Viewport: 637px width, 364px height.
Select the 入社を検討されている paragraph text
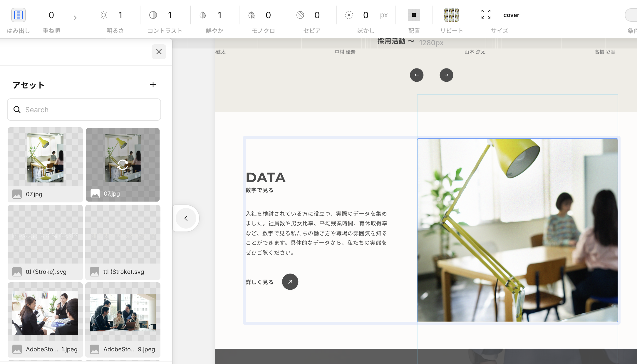(x=316, y=233)
